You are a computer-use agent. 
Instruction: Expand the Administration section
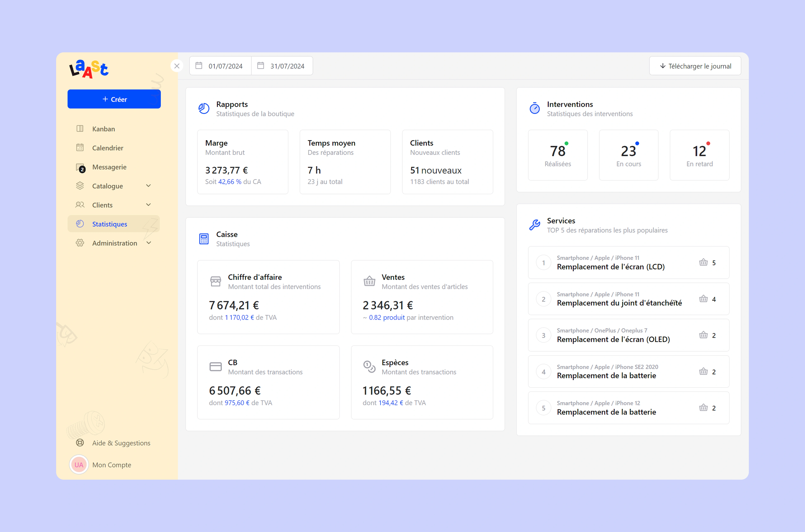coord(148,243)
